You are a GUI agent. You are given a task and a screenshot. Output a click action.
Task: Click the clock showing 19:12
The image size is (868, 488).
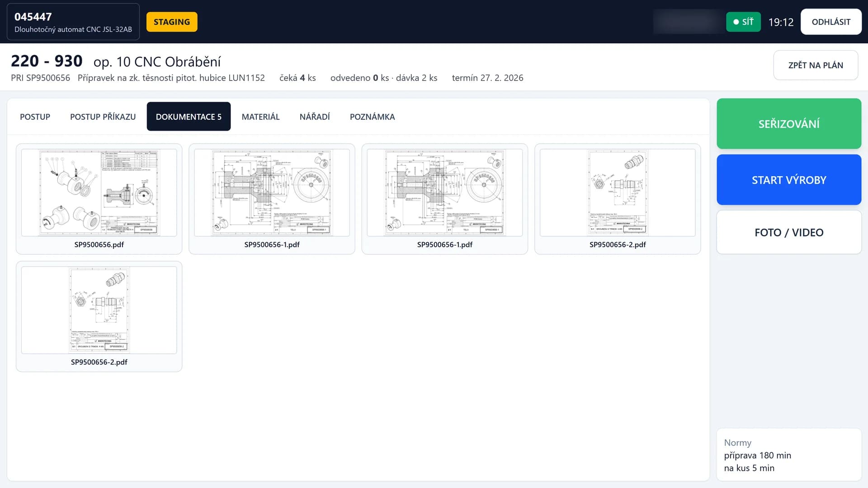coord(781,22)
